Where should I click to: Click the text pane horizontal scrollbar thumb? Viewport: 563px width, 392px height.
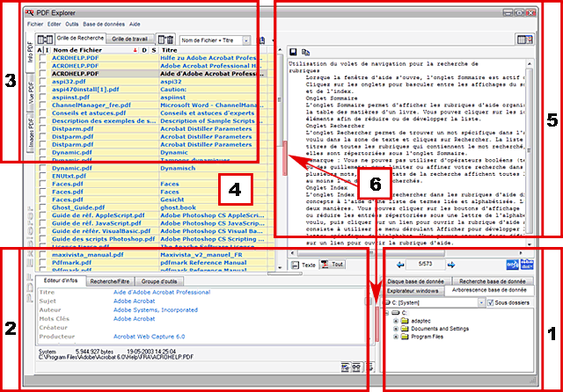371,253
